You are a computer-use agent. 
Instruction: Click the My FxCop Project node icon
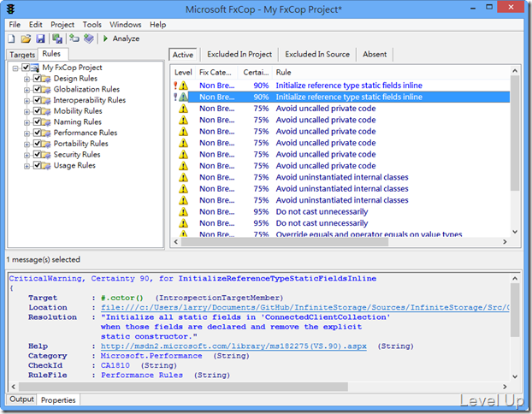click(x=34, y=68)
